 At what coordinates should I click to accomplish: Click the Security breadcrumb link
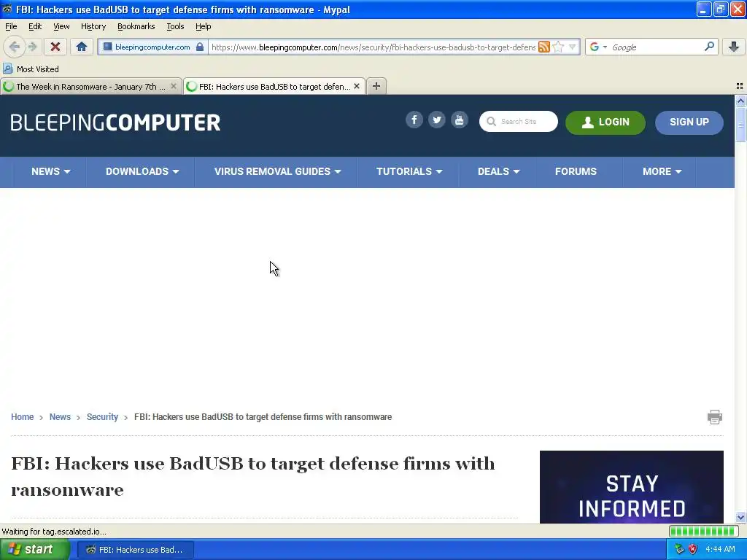tap(102, 416)
